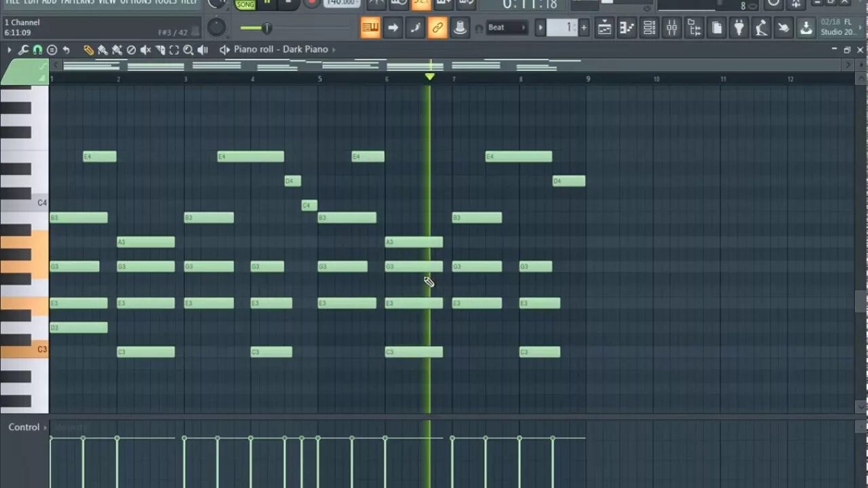
Task: Open the ADD menu
Action: tap(50, 2)
